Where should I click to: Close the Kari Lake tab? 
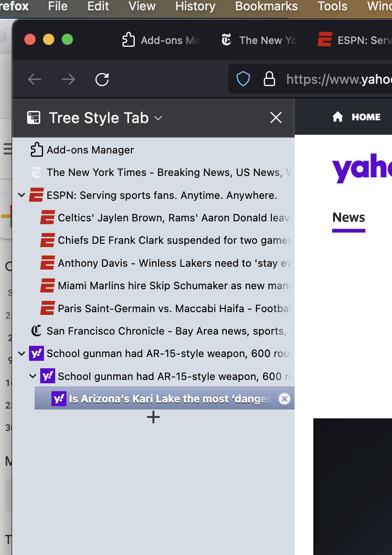point(284,399)
